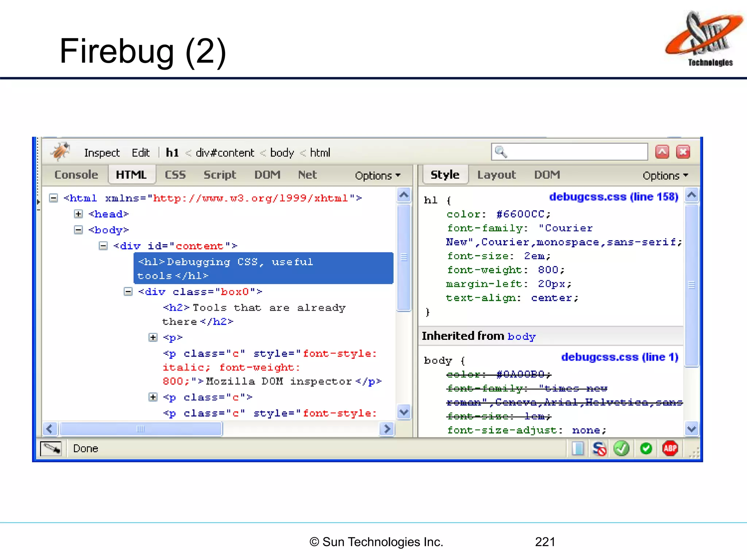Click Inspect in the Firebug toolbar

(102, 153)
